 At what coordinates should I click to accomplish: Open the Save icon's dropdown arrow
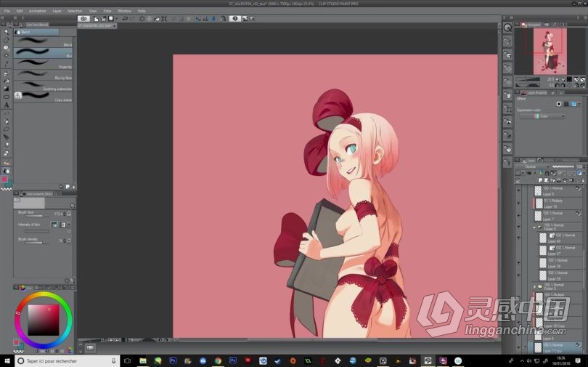[117, 19]
